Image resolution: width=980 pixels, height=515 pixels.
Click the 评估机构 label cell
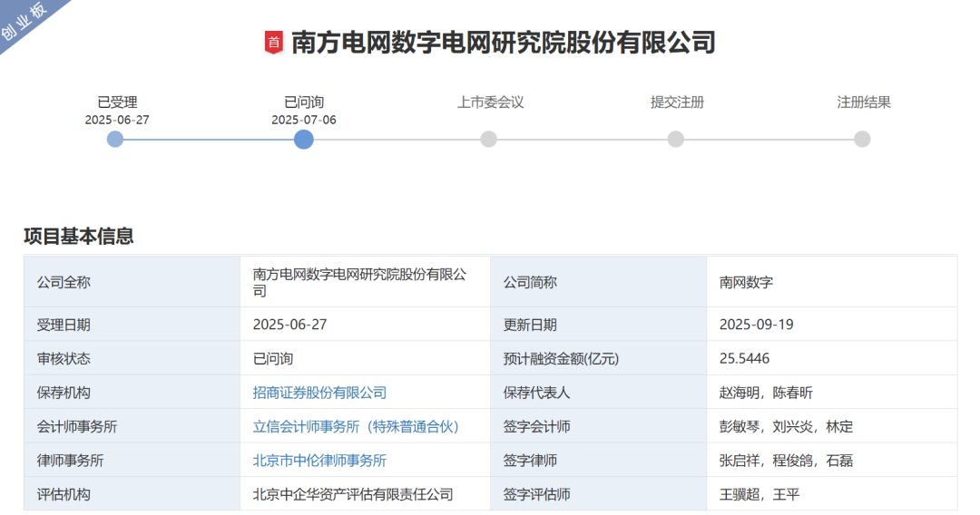pos(132,494)
